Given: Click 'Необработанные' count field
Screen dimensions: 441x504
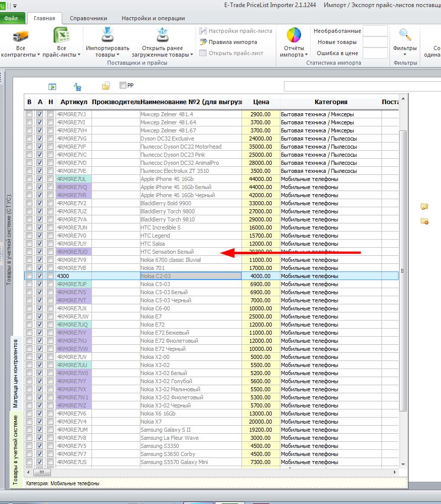Looking at the screenshot, I should click(375, 31).
